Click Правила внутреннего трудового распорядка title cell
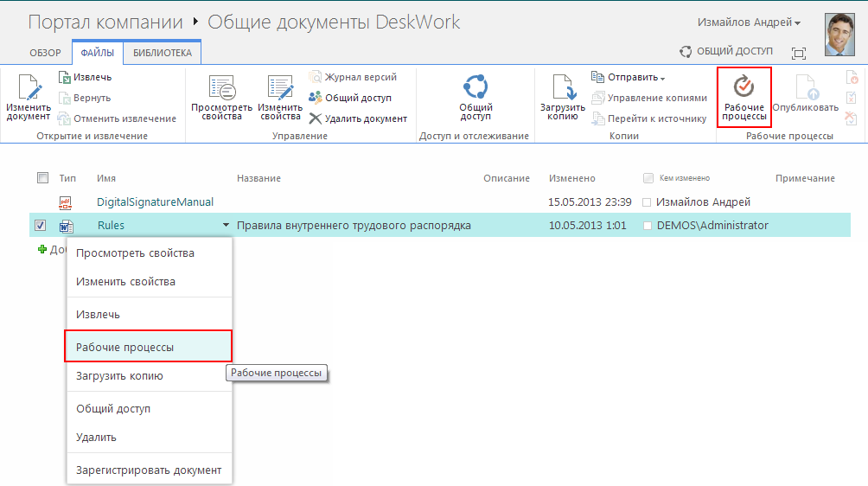868x486 pixels. tap(354, 226)
